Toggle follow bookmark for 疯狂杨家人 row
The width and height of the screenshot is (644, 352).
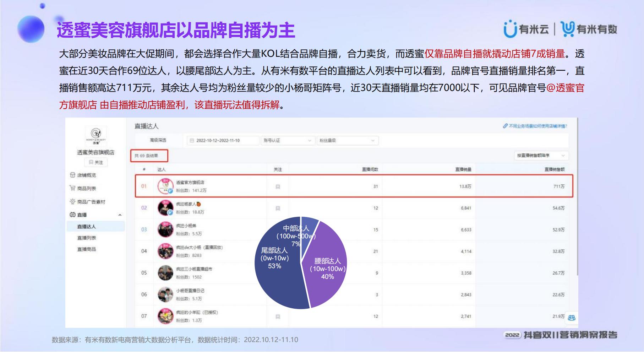point(278,208)
